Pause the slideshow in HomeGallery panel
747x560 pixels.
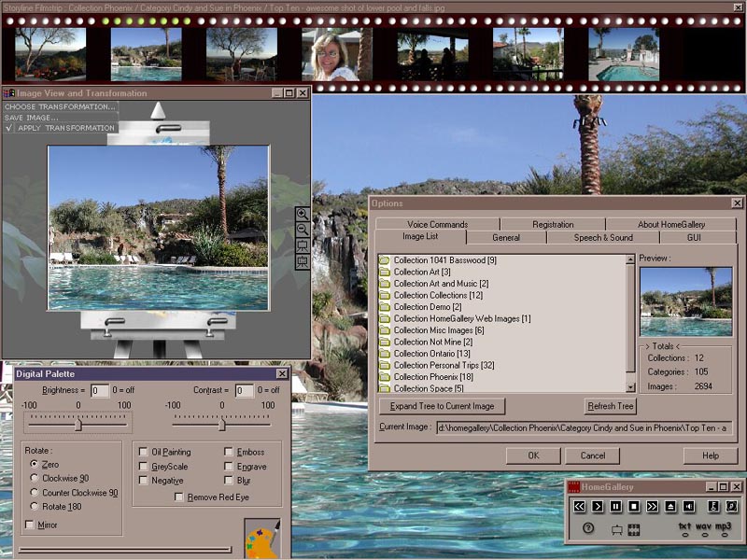point(615,506)
